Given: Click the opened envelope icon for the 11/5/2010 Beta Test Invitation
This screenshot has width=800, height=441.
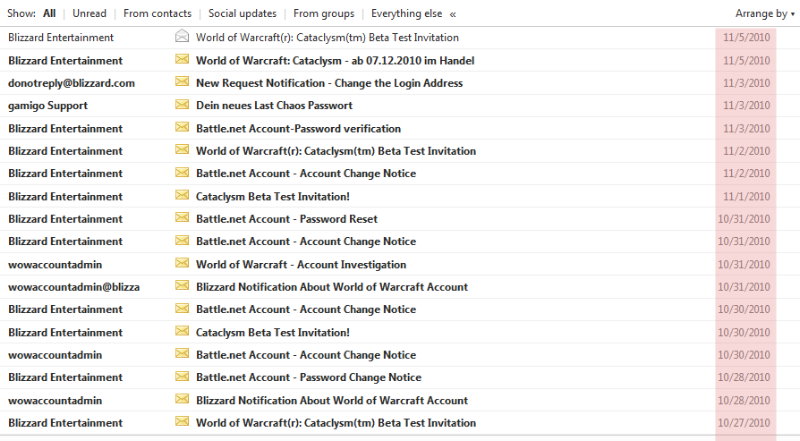Looking at the screenshot, I should coord(182,36).
